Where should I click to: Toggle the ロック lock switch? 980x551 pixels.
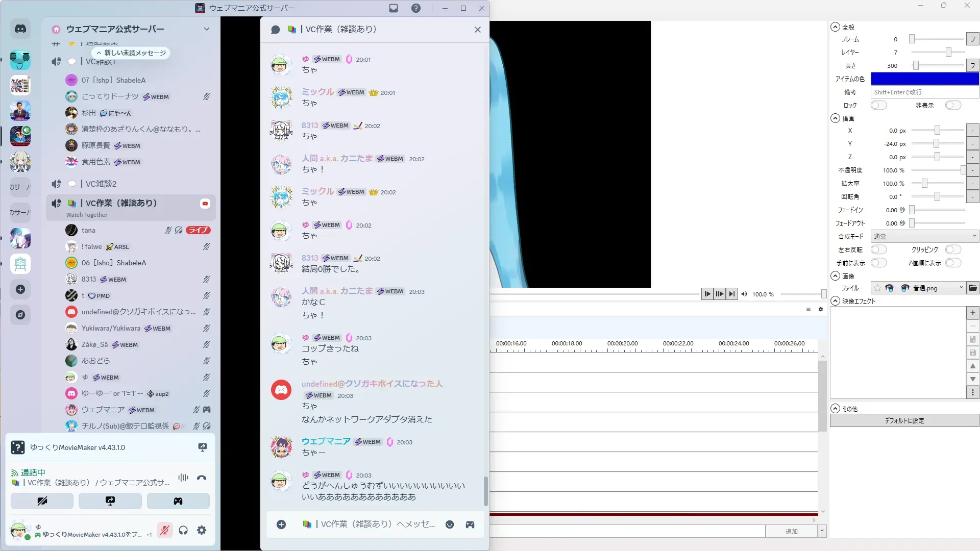pyautogui.click(x=878, y=105)
